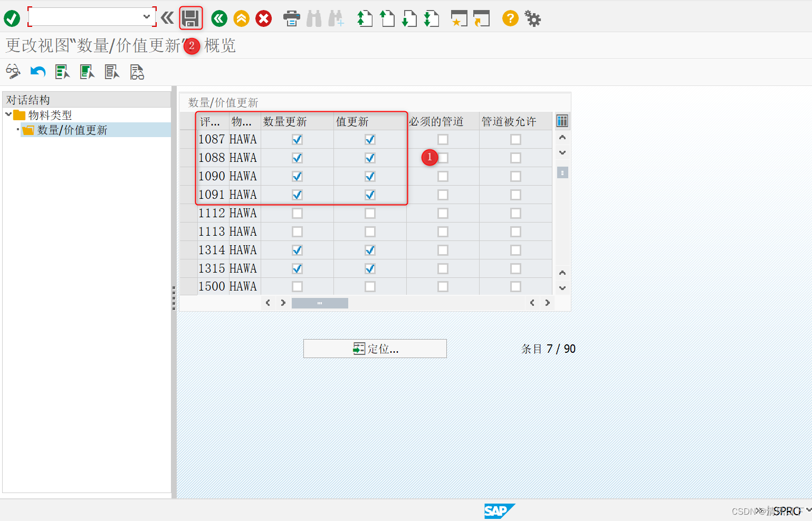Image resolution: width=812 pixels, height=521 pixels.
Task: Undo the last change
Action: coord(37,71)
